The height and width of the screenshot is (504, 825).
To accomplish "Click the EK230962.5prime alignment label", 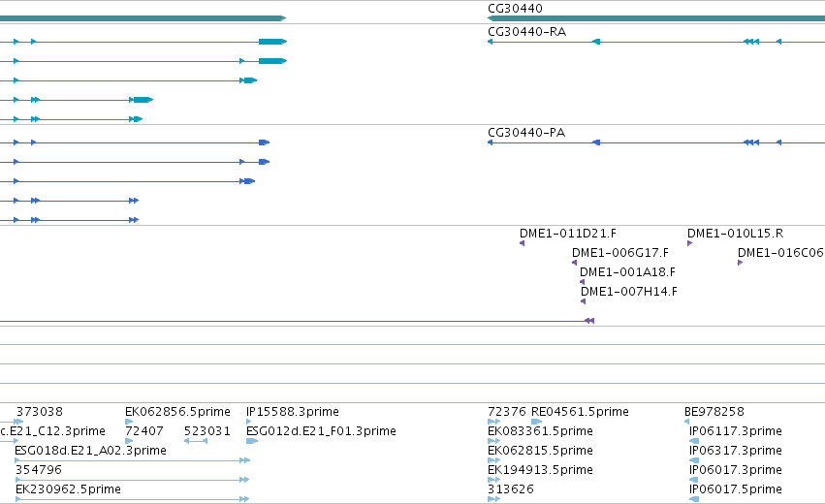I will [x=69, y=489].
